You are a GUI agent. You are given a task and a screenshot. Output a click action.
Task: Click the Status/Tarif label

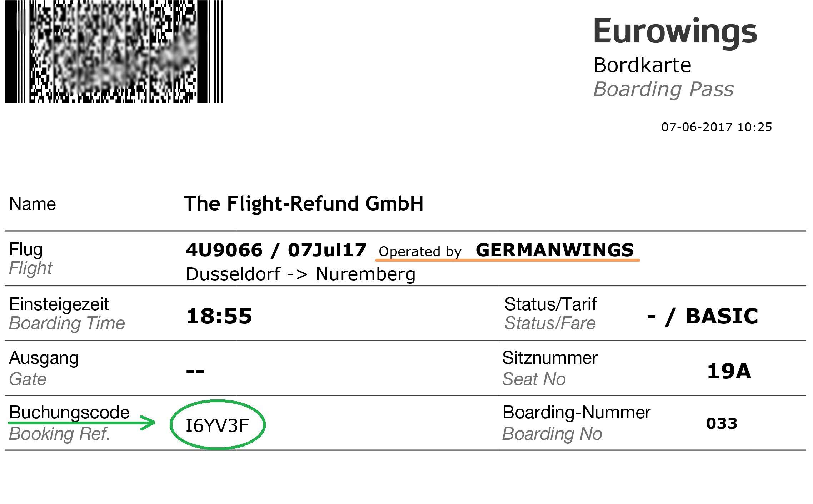pyautogui.click(x=550, y=304)
